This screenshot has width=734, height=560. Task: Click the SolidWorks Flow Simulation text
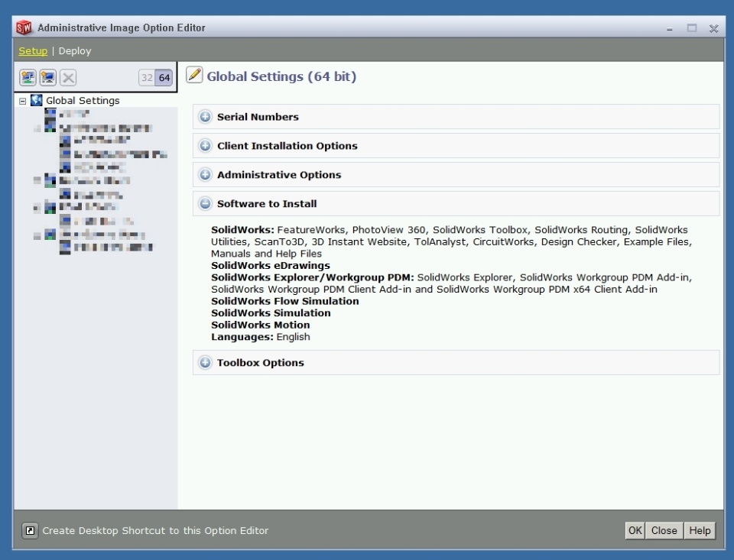pyautogui.click(x=285, y=301)
